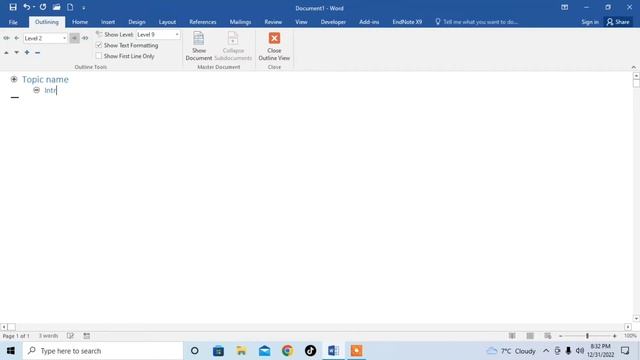640x360 pixels.
Task: Switch to the Insert tab
Action: coord(108,22)
